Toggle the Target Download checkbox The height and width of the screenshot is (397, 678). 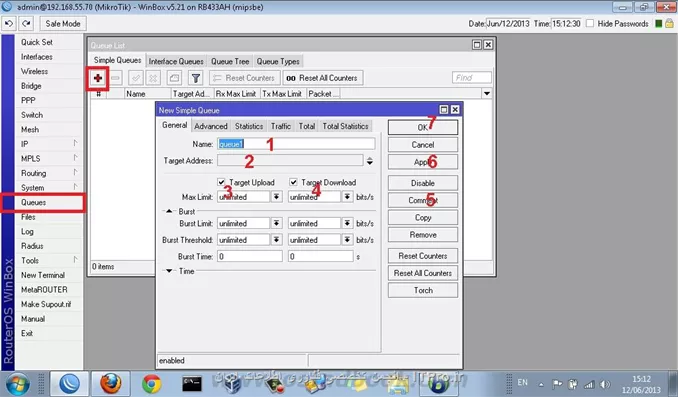click(x=293, y=182)
